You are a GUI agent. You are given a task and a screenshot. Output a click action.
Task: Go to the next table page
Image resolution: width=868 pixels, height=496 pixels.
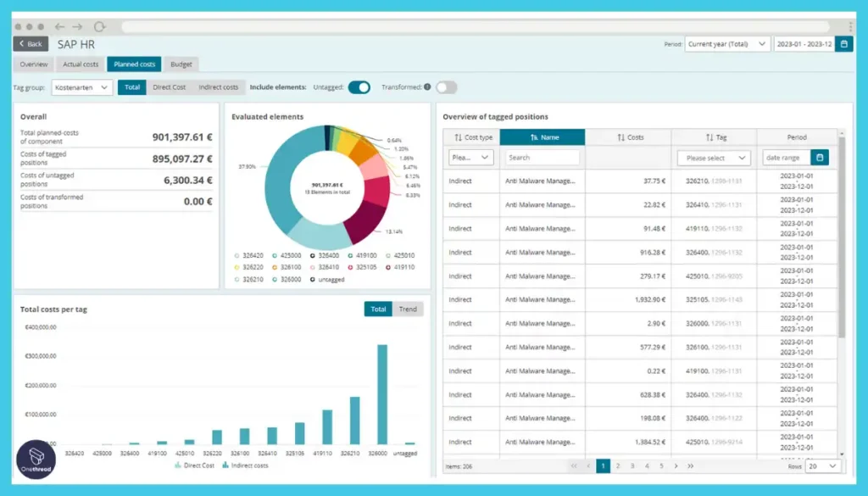(x=676, y=466)
